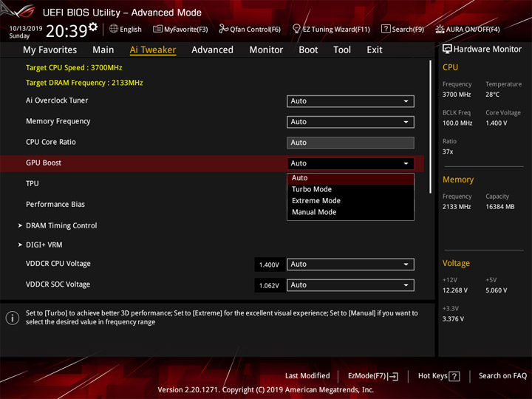Switch to EzMode(F7)
The width and height of the screenshot is (532, 399).
[x=372, y=376]
